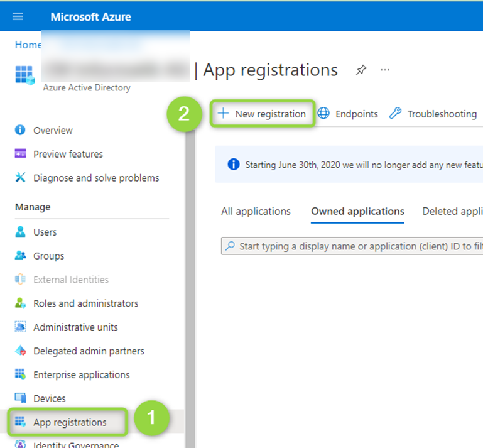Open the ellipsis more options menu
Screen dimensions: 483x448
pos(385,70)
